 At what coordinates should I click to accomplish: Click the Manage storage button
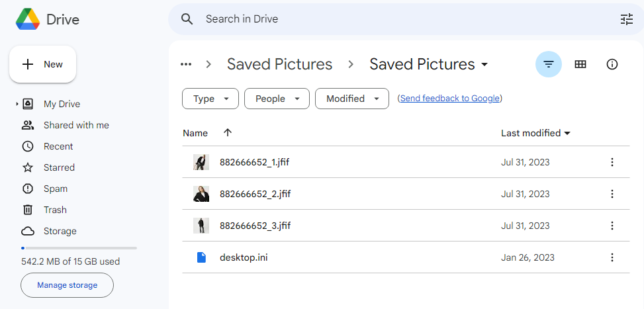point(67,285)
